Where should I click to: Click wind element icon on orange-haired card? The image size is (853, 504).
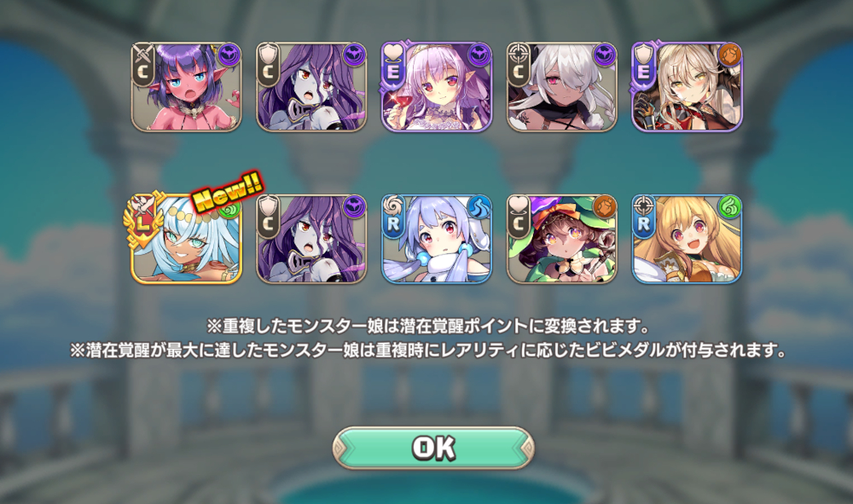(729, 208)
